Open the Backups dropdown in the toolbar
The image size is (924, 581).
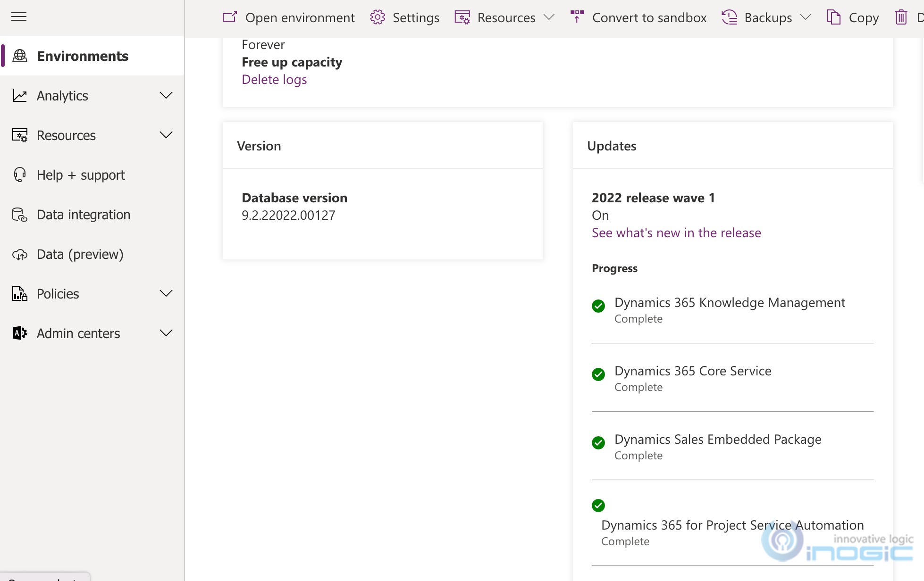[x=807, y=17]
